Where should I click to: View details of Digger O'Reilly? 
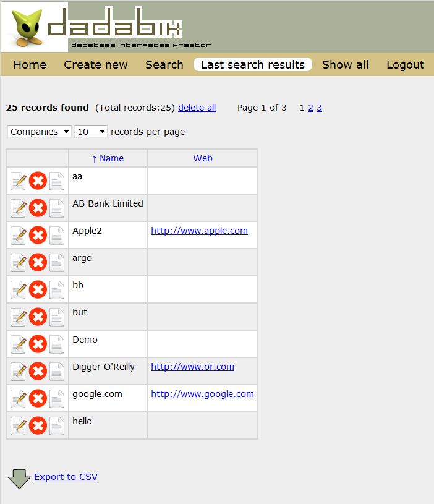tap(57, 372)
